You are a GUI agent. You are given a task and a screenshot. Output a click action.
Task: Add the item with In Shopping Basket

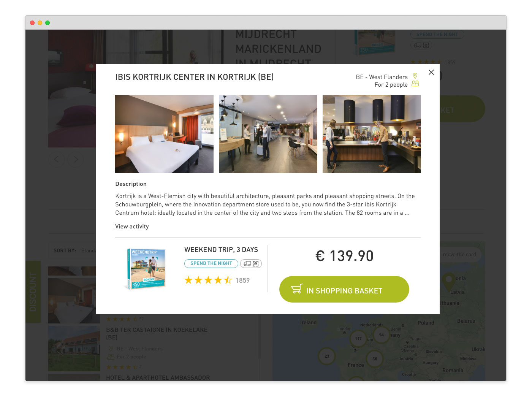coord(344,289)
